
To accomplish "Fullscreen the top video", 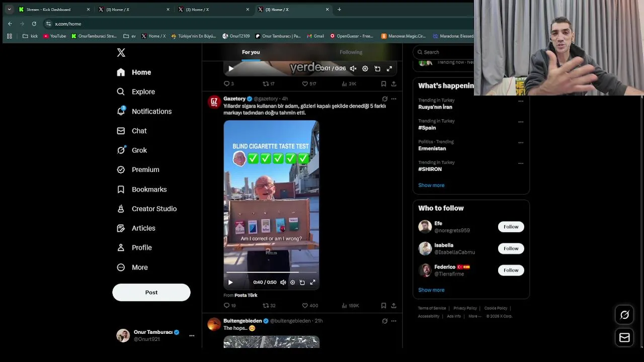I will point(389,69).
